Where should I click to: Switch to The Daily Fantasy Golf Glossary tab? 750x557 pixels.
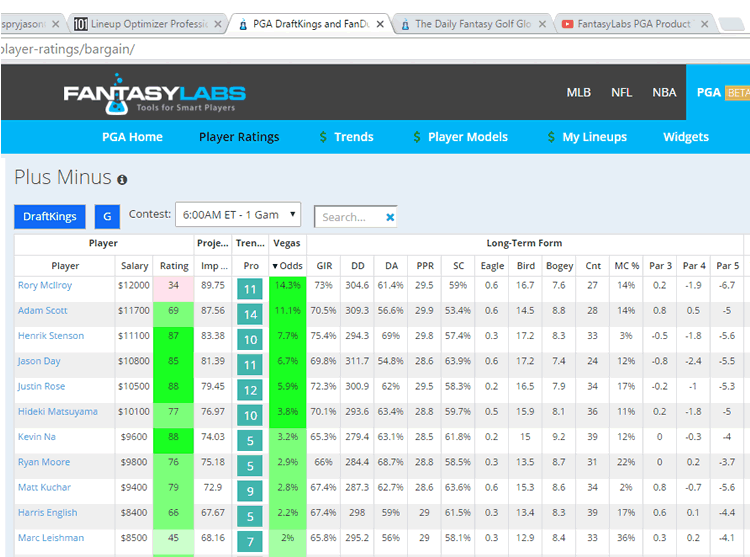[473, 24]
